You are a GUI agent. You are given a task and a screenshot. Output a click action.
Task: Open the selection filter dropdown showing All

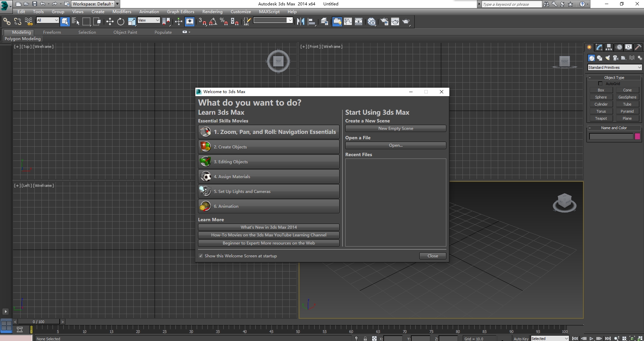47,21
